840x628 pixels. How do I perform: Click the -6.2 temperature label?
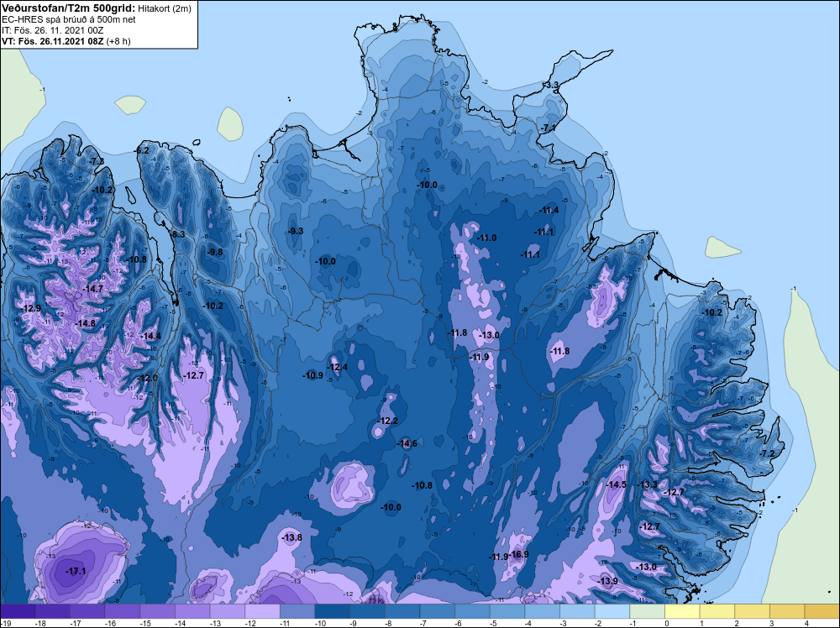point(142,151)
